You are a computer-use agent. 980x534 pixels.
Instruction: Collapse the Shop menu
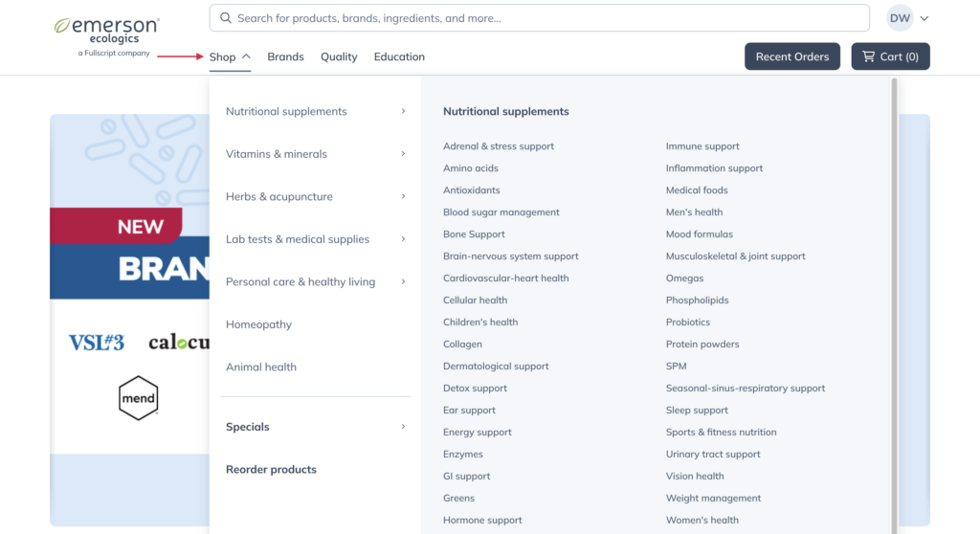pyautogui.click(x=230, y=56)
